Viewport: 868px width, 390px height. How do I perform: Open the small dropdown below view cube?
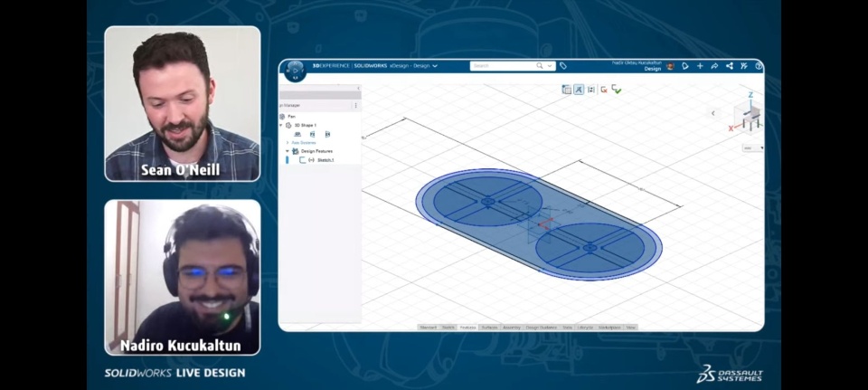point(753,148)
